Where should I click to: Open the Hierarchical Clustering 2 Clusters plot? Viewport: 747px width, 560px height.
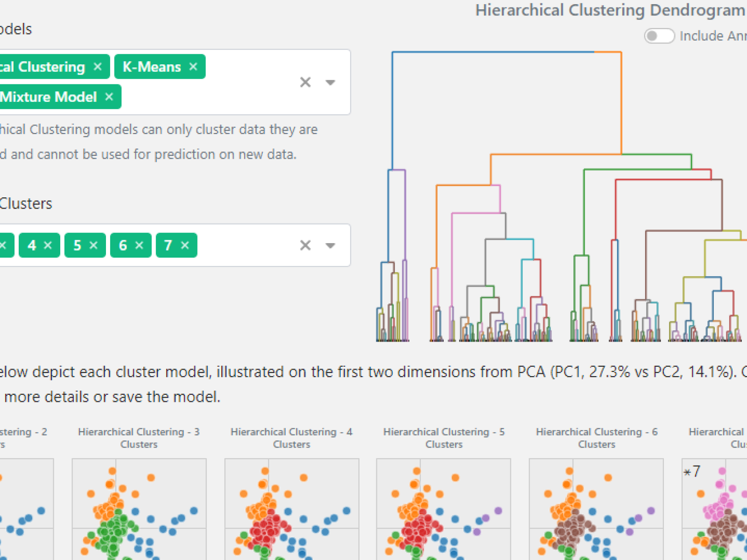26,509
